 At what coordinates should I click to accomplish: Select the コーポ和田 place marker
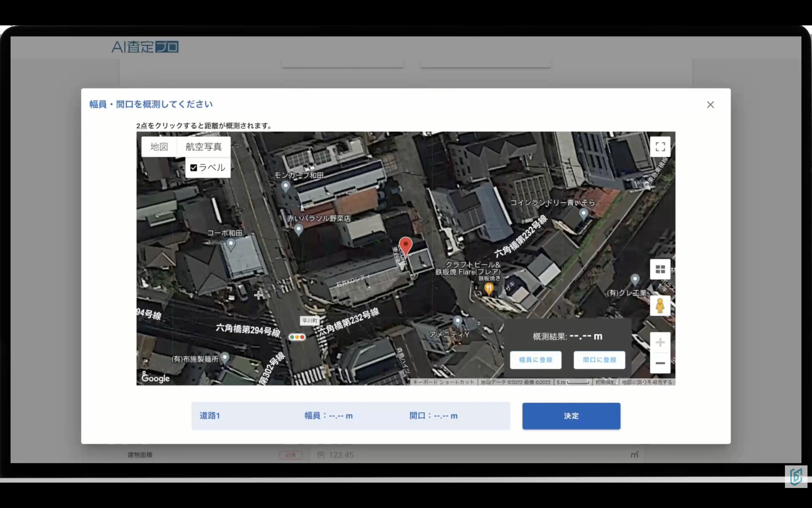pos(231,245)
